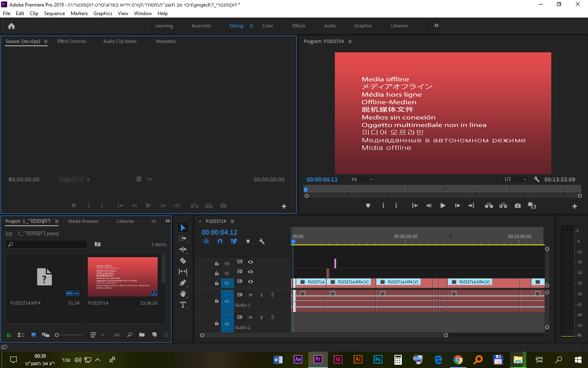
Task: Open After Effects from the taskbar
Action: click(298, 359)
